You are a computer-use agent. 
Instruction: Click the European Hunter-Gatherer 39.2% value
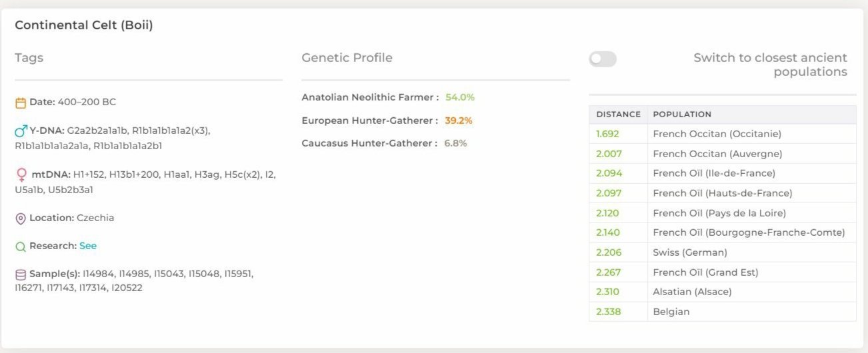point(459,121)
